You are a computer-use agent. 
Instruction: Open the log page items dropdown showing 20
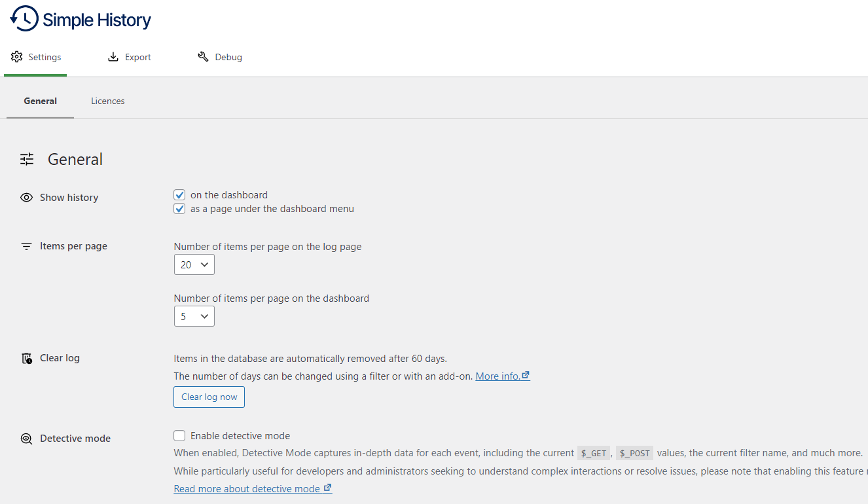click(x=194, y=264)
